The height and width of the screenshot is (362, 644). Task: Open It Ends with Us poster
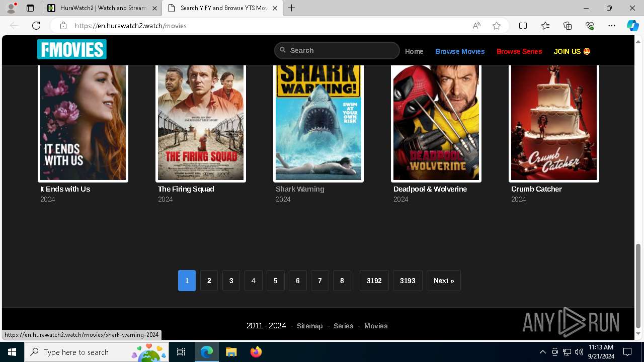pyautogui.click(x=83, y=123)
